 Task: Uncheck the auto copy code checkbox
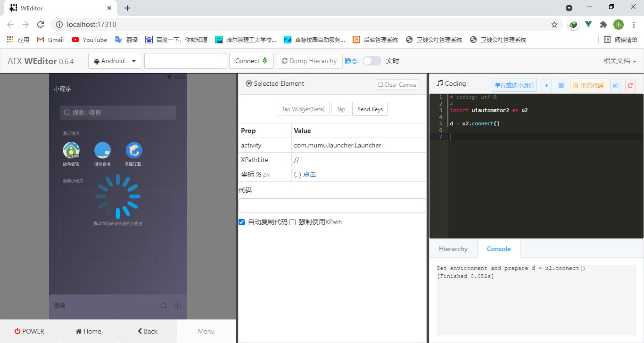pos(242,222)
